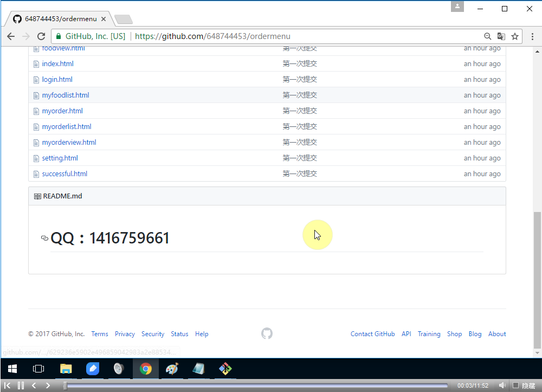This screenshot has height=392, width=542.
Task: Open File Explorer from the taskbar
Action: (x=66, y=369)
